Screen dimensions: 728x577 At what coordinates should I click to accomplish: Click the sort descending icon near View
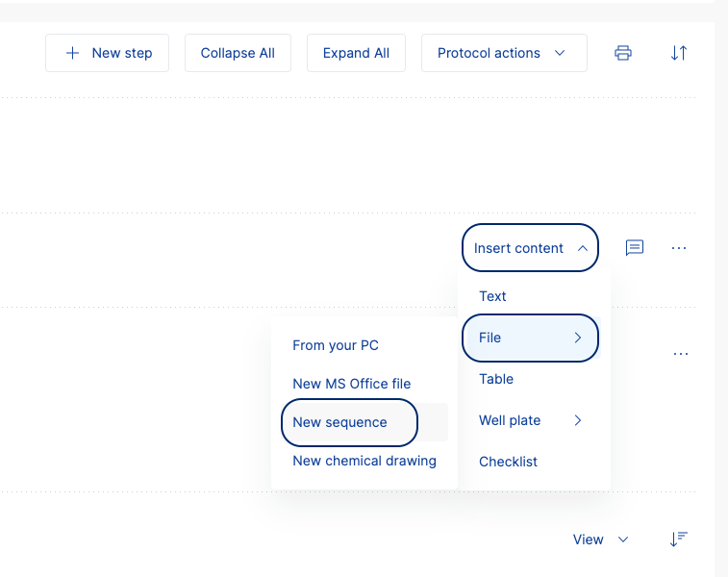[x=679, y=539]
